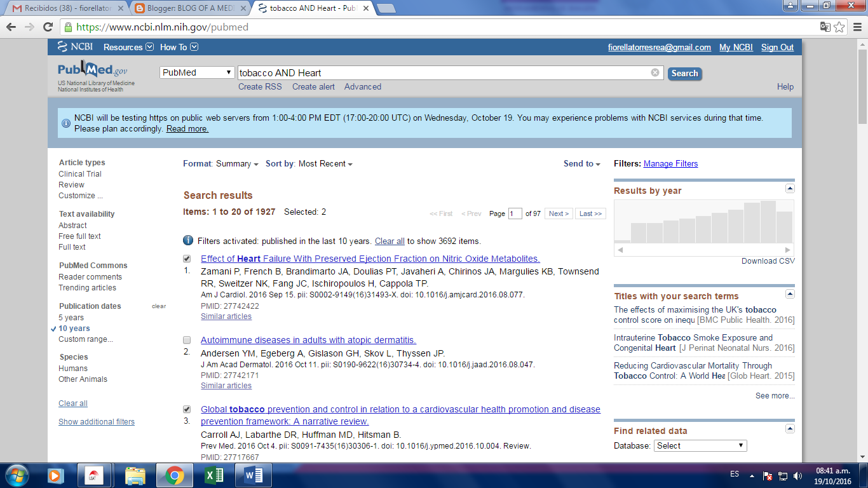Viewport: 868px width, 488px height.
Task: Click Create RSS link
Action: (x=260, y=87)
